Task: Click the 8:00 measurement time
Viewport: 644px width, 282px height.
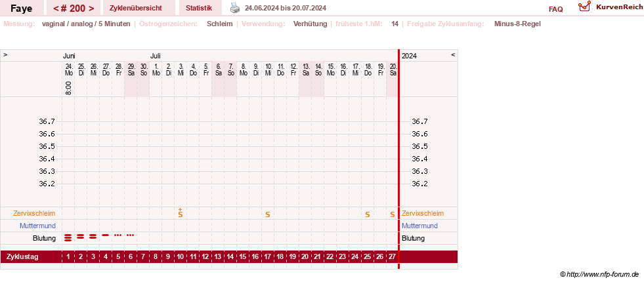Action: [68, 89]
